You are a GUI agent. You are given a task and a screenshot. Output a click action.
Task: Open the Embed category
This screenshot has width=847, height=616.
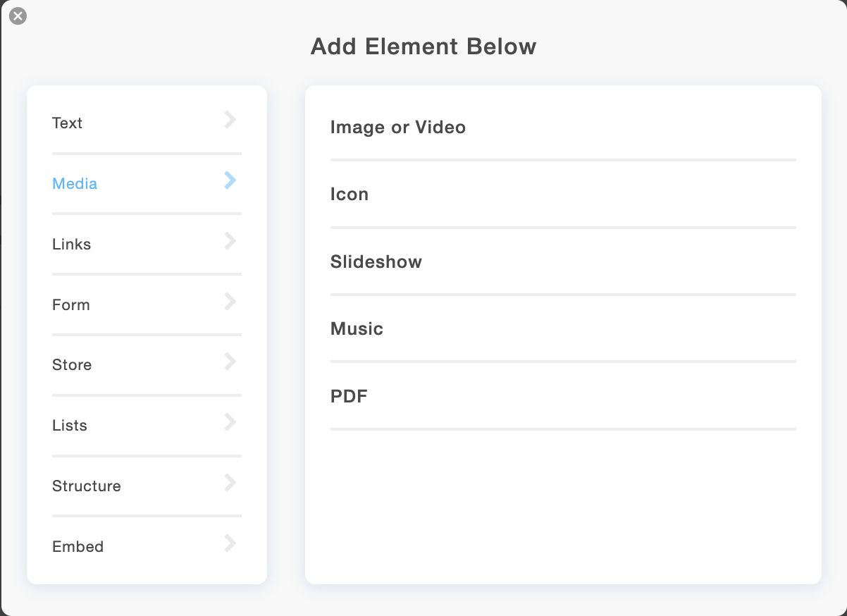78,547
